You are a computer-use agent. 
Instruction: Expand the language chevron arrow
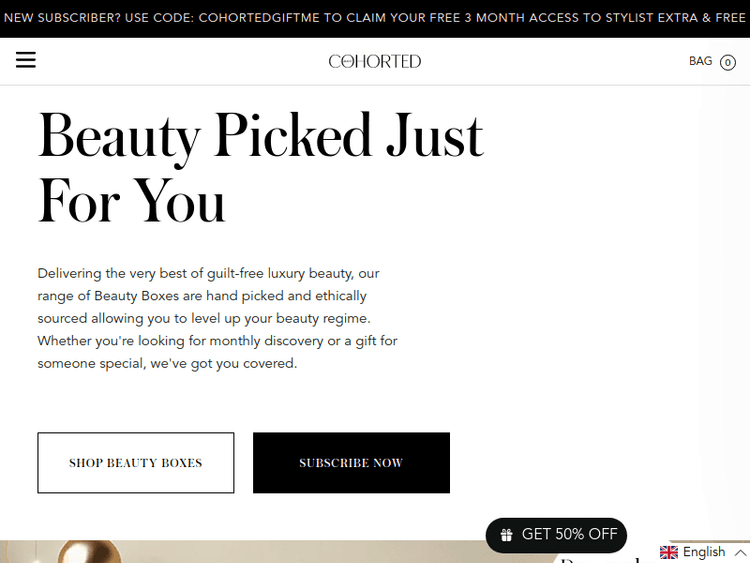coord(740,553)
